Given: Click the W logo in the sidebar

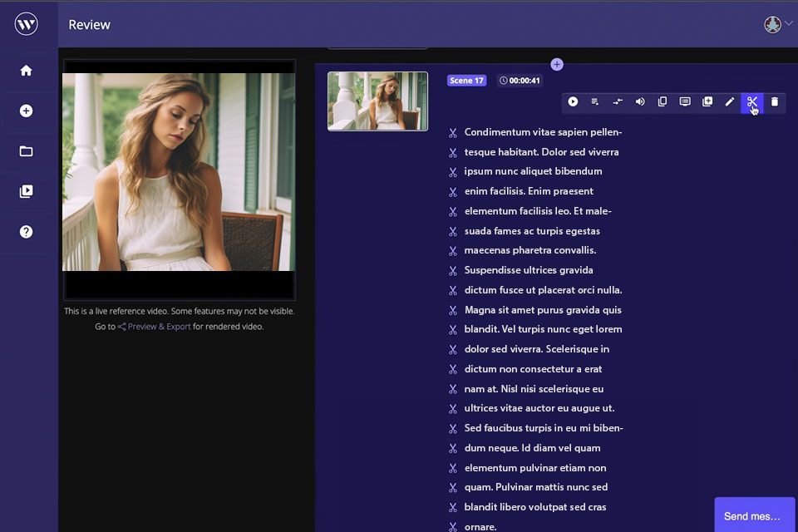Looking at the screenshot, I should pos(26,24).
